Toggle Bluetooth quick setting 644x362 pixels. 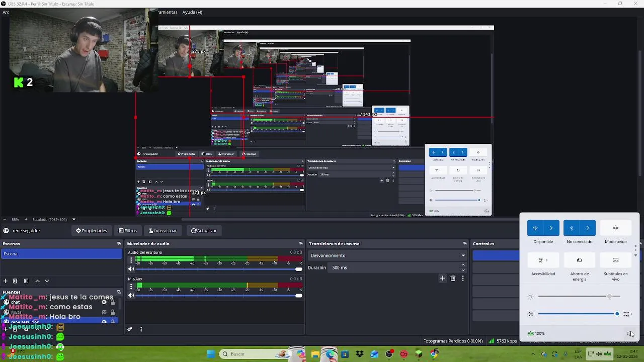(572, 228)
